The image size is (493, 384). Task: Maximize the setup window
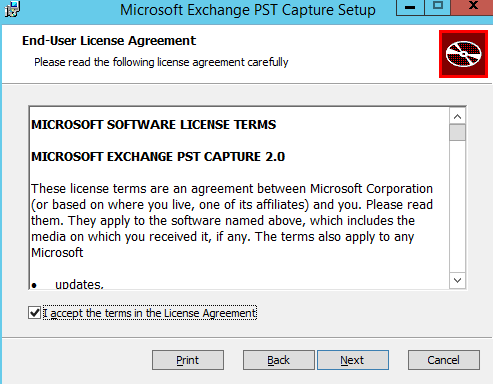[438, 7]
